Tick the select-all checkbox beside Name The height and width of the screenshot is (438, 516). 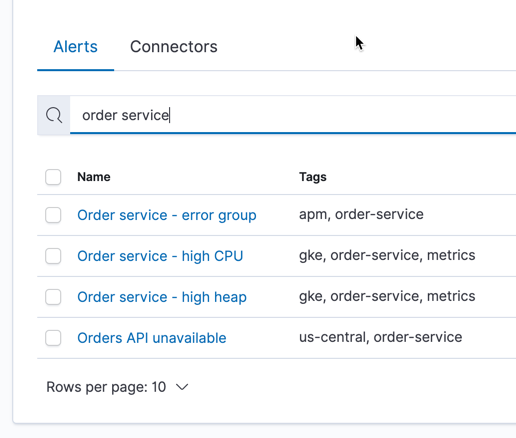click(53, 177)
